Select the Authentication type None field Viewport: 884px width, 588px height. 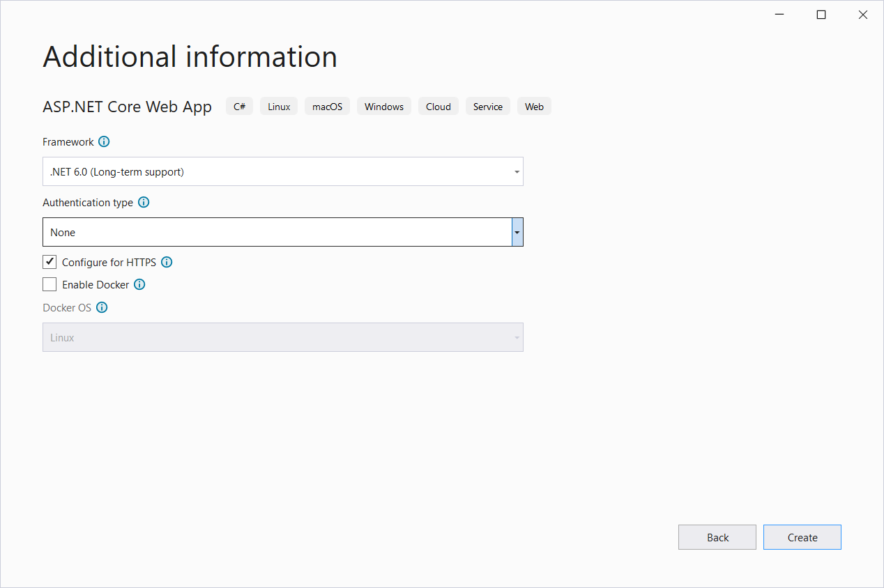point(283,232)
